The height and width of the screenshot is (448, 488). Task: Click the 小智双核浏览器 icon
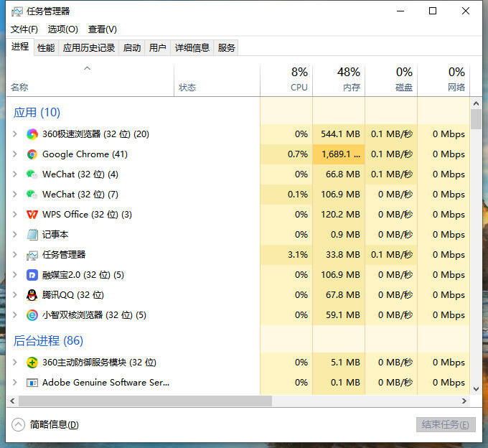tap(32, 315)
